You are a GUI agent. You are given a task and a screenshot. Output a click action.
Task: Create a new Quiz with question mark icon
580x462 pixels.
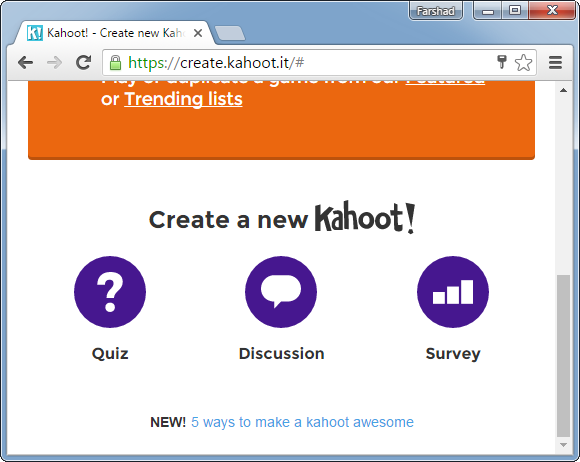(110, 292)
